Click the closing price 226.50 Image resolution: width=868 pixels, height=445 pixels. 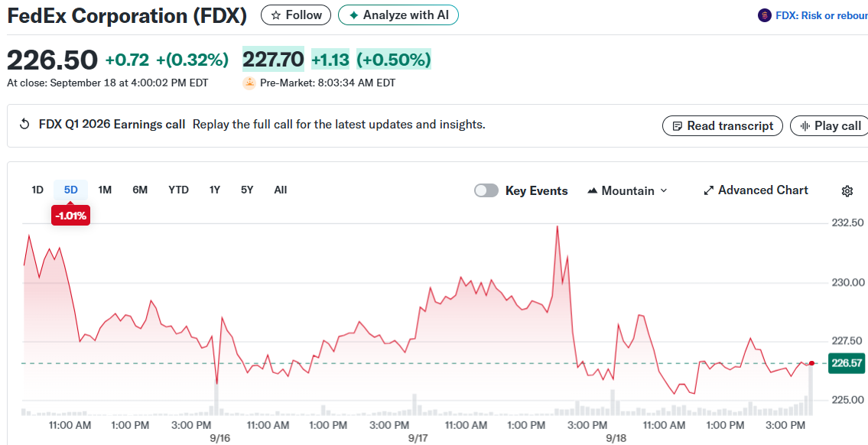pyautogui.click(x=52, y=60)
